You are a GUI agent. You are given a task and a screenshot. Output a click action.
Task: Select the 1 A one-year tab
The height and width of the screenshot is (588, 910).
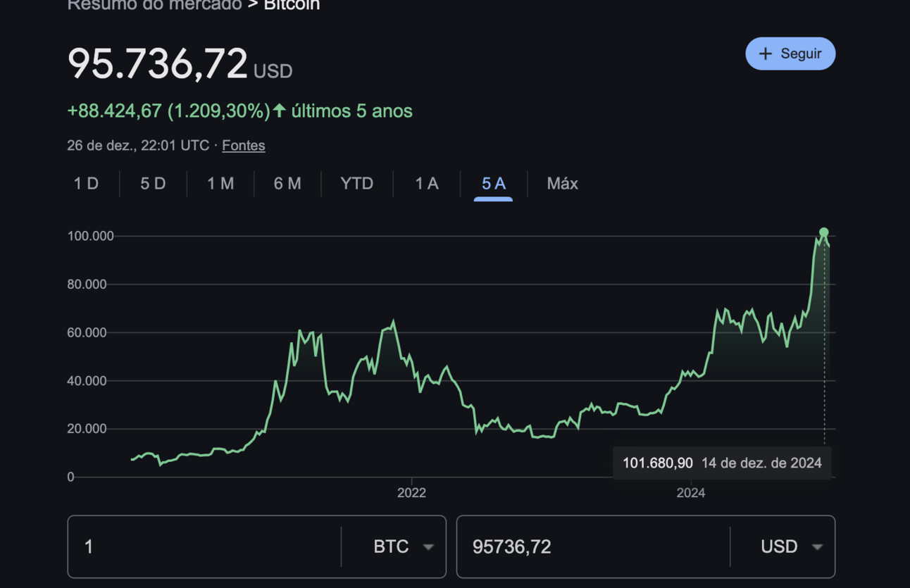point(427,184)
